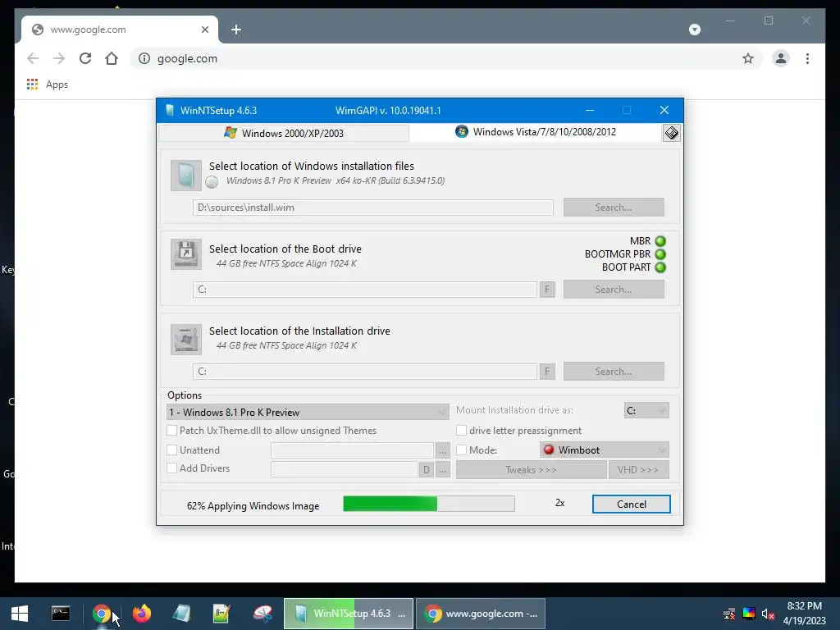Click the browse button for Unattend file
Viewport: 840px width, 630px height.
click(442, 451)
